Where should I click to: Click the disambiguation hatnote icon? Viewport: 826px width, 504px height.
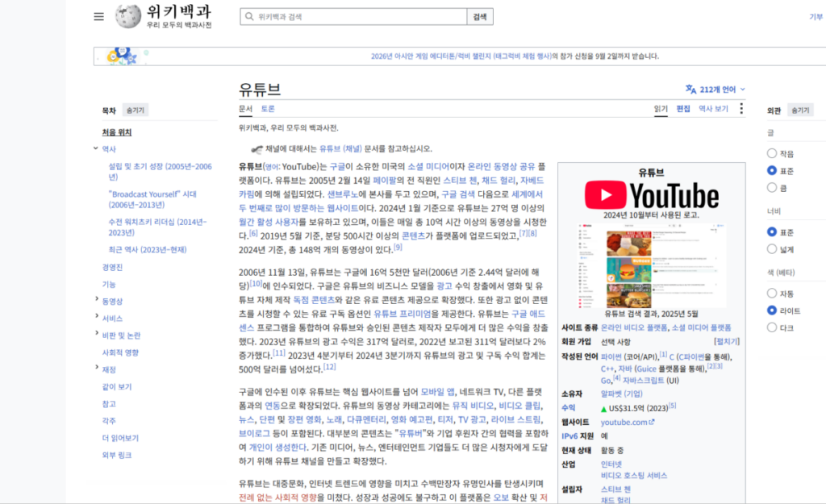click(257, 149)
